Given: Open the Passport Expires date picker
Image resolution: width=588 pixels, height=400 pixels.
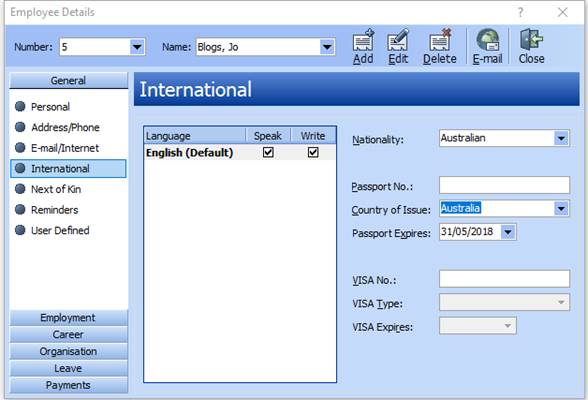Looking at the screenshot, I should pos(508,232).
